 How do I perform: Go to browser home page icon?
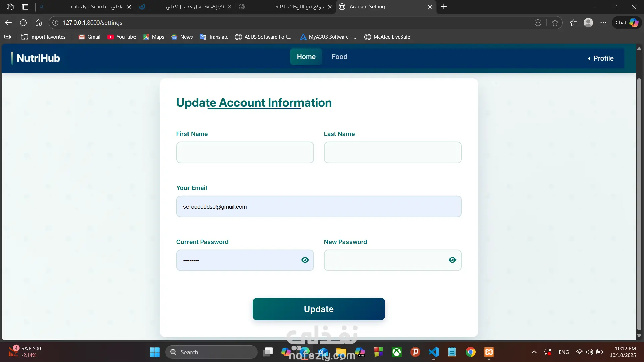pyautogui.click(x=39, y=23)
